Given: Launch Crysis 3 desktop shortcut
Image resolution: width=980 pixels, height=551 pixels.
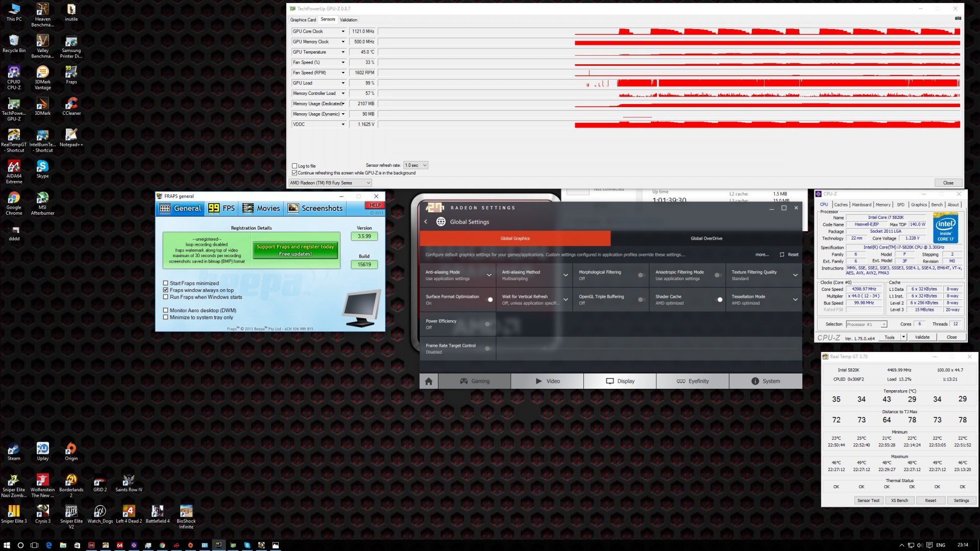Looking at the screenshot, I should 42,514.
